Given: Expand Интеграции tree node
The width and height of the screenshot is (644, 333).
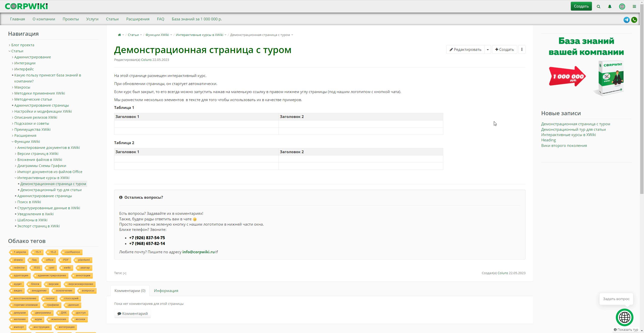Looking at the screenshot, I should click(13, 63).
